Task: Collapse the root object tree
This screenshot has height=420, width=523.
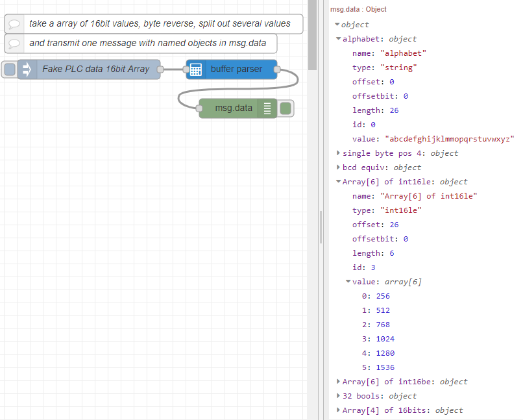Action: tap(337, 25)
